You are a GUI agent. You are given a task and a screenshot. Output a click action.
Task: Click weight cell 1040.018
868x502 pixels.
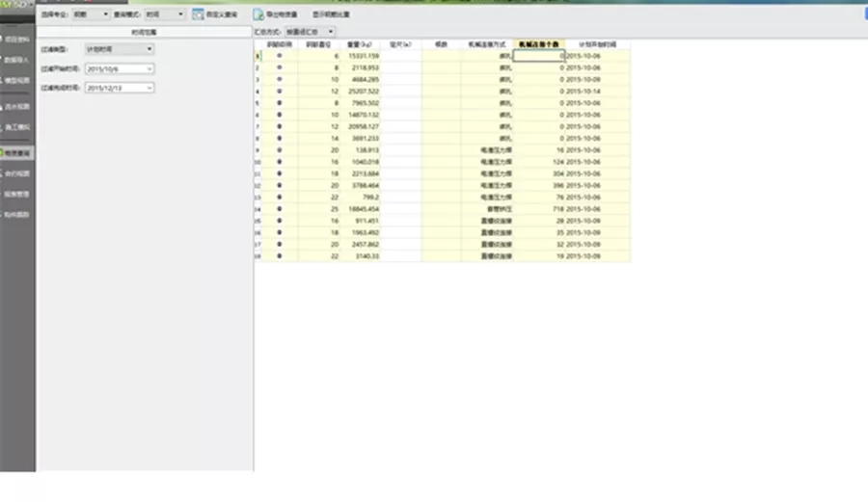coord(360,162)
